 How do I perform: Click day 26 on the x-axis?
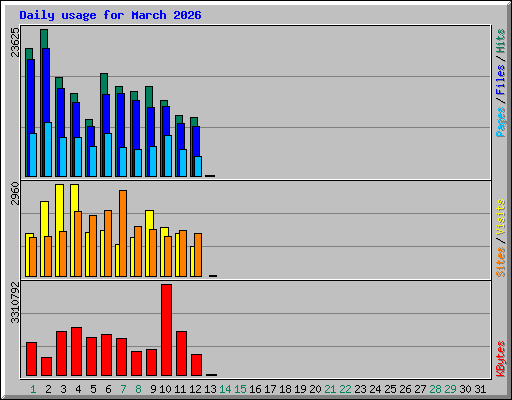point(405,389)
